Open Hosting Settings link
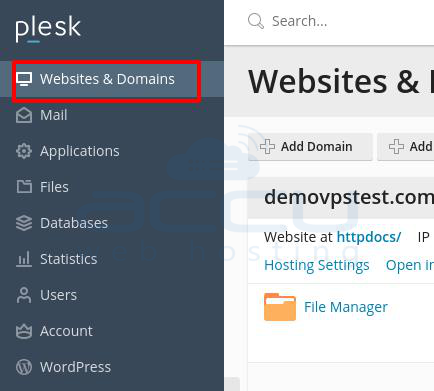 (x=316, y=265)
